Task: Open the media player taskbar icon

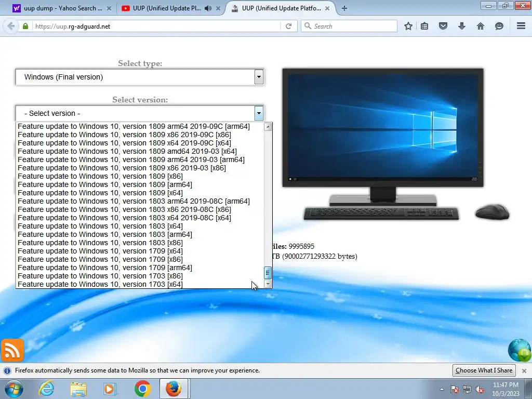Action: [110, 389]
